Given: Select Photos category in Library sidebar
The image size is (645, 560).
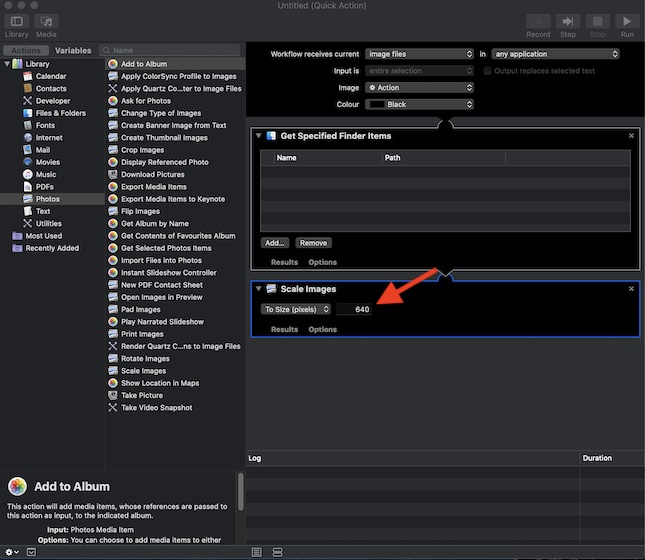Looking at the screenshot, I should [x=47, y=199].
